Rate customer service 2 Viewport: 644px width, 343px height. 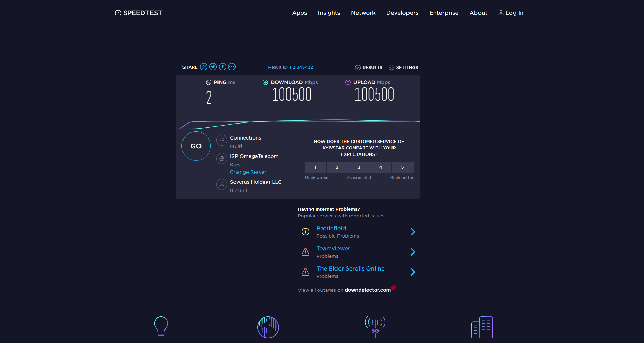click(x=337, y=167)
